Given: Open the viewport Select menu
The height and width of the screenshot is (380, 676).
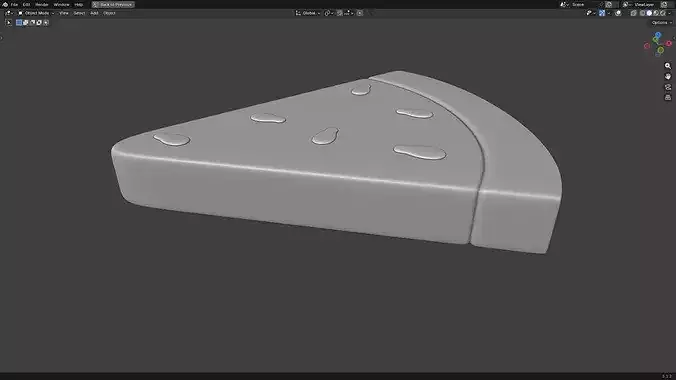Looking at the screenshot, I should click(79, 13).
